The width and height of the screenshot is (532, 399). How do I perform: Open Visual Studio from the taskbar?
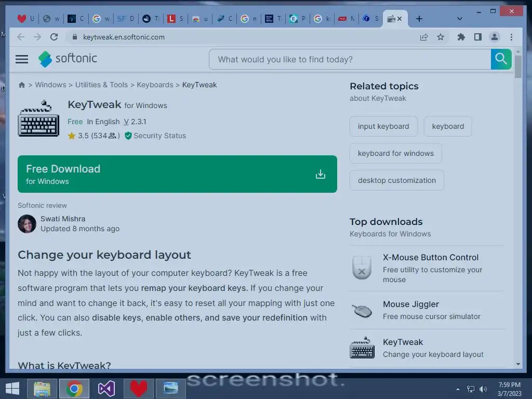(x=107, y=389)
